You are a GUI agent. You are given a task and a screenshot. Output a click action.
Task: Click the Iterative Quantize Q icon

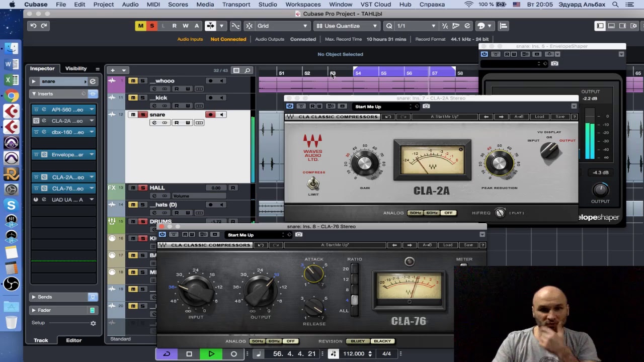[389, 26]
